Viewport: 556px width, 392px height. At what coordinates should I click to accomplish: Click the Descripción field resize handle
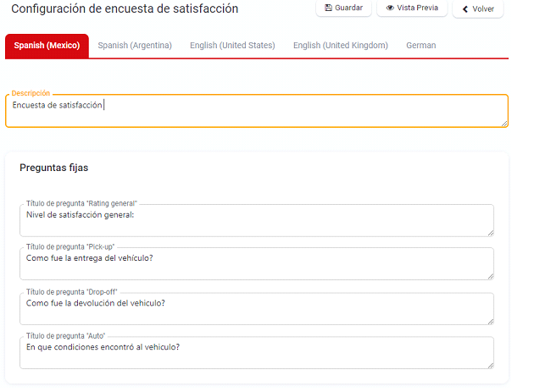pyautogui.click(x=504, y=124)
